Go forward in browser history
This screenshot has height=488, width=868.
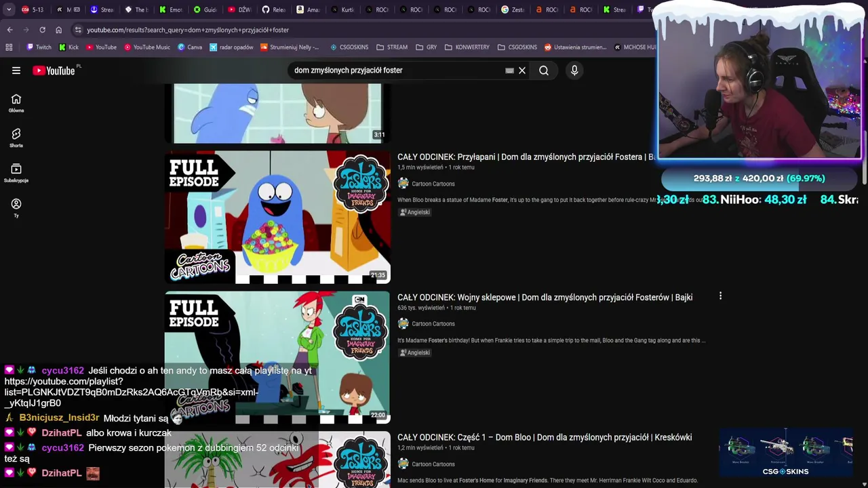click(26, 30)
